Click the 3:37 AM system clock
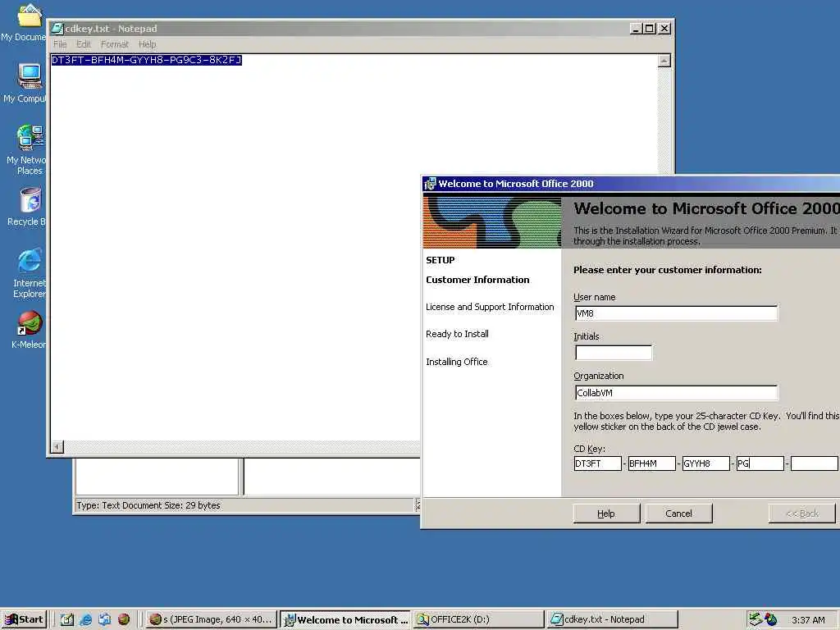 (x=808, y=620)
